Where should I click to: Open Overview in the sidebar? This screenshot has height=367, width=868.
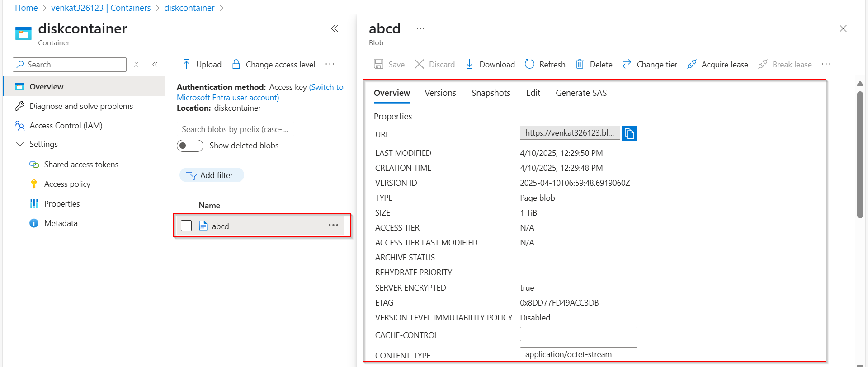pyautogui.click(x=84, y=86)
